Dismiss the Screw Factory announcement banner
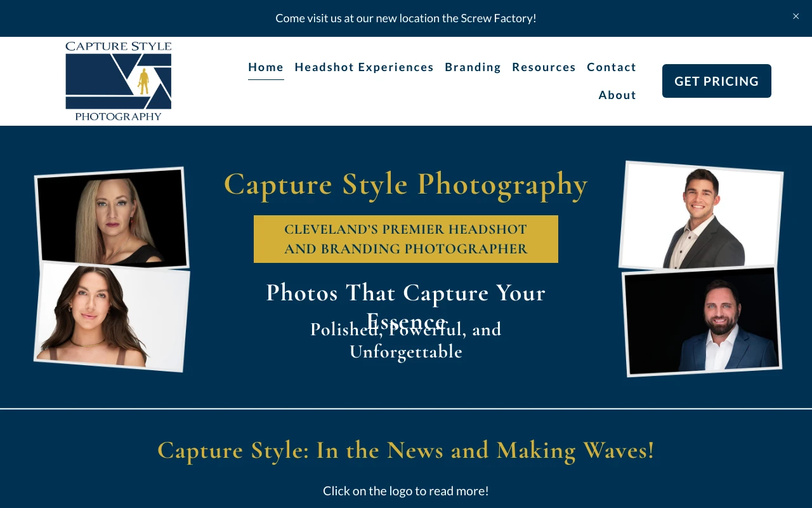The width and height of the screenshot is (812, 508). (796, 16)
